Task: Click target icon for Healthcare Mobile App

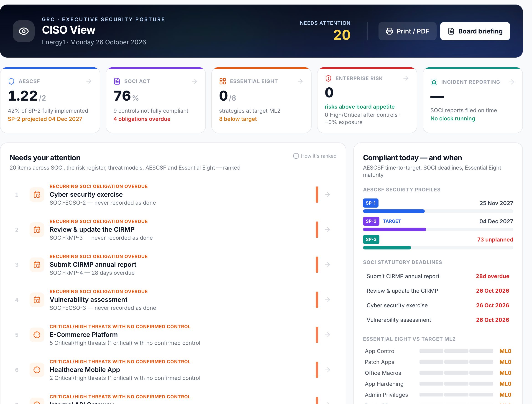Action: coord(37,370)
